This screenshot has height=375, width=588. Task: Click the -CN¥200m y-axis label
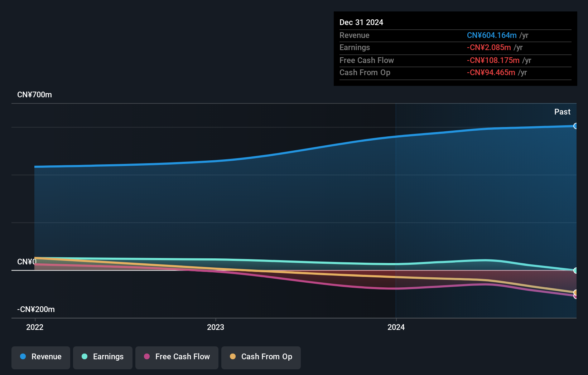(x=36, y=310)
